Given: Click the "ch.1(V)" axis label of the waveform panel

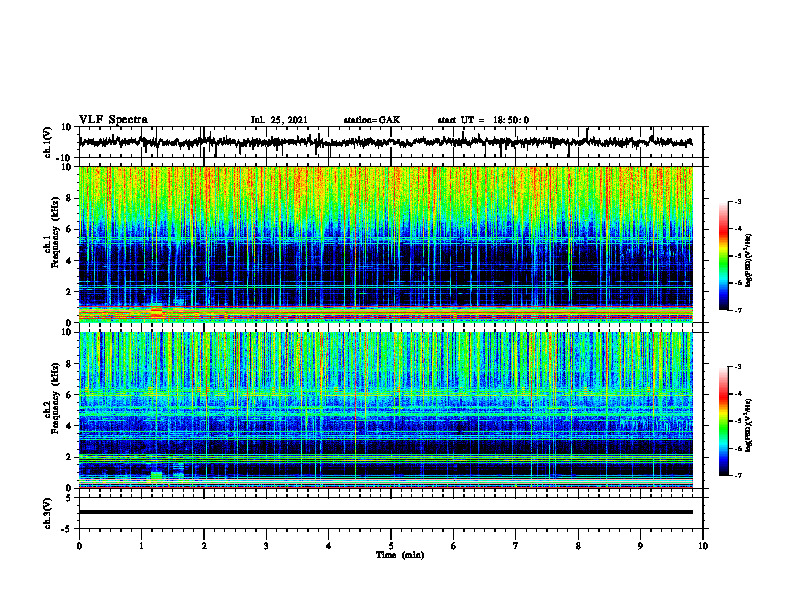Looking at the screenshot, I should (48, 142).
